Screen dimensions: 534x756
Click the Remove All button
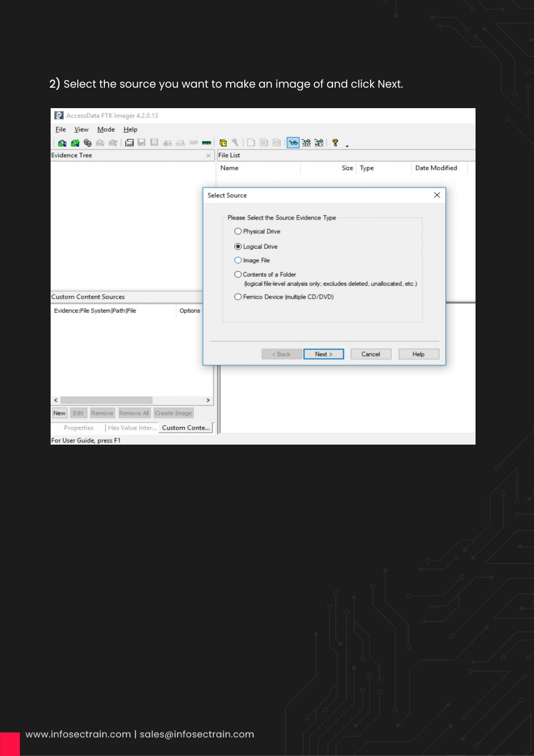click(134, 413)
